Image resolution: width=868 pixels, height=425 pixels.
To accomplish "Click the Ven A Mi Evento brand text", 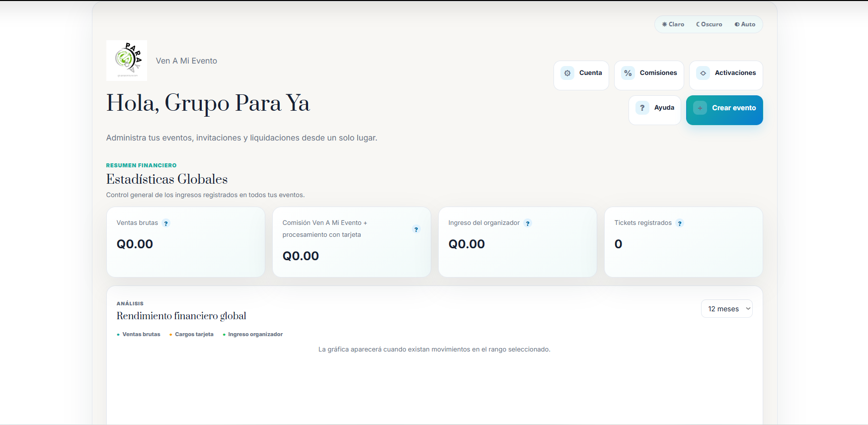I will coord(186,61).
